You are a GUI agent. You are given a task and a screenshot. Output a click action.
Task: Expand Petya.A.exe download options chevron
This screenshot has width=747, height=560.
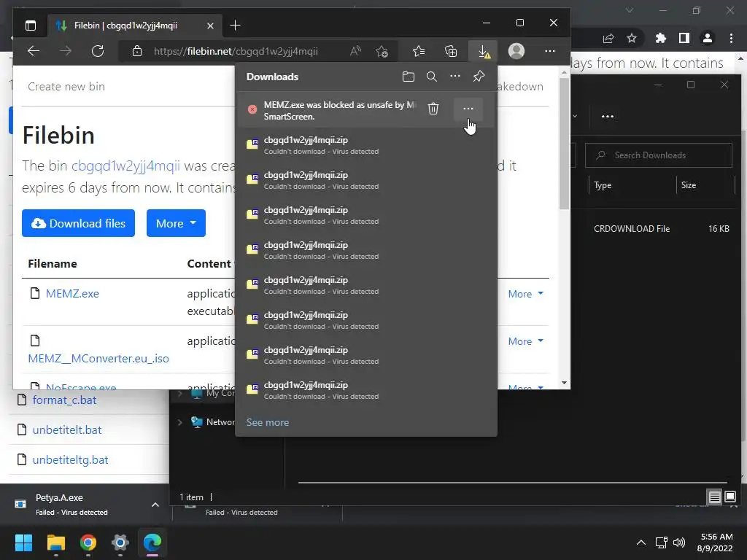tap(155, 505)
